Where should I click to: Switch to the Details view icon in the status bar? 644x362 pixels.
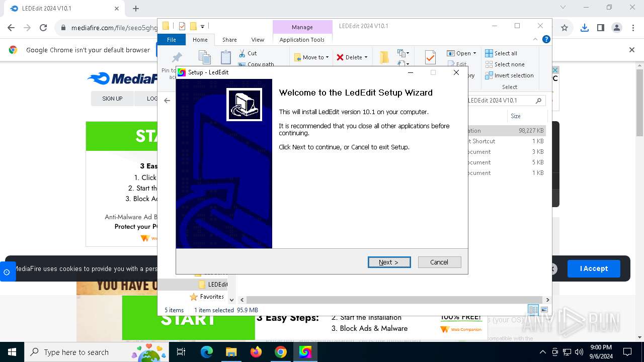[x=533, y=310]
